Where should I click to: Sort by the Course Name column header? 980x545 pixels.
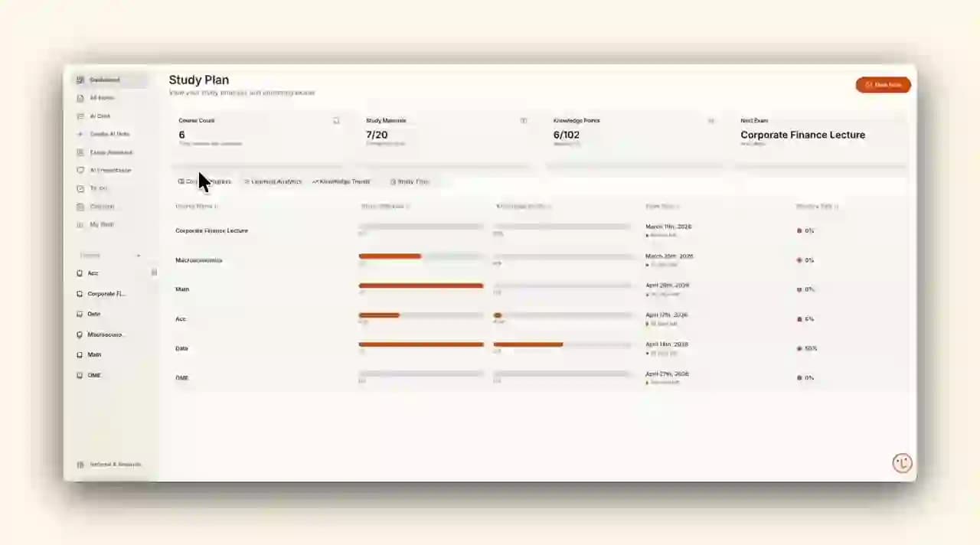coord(197,207)
